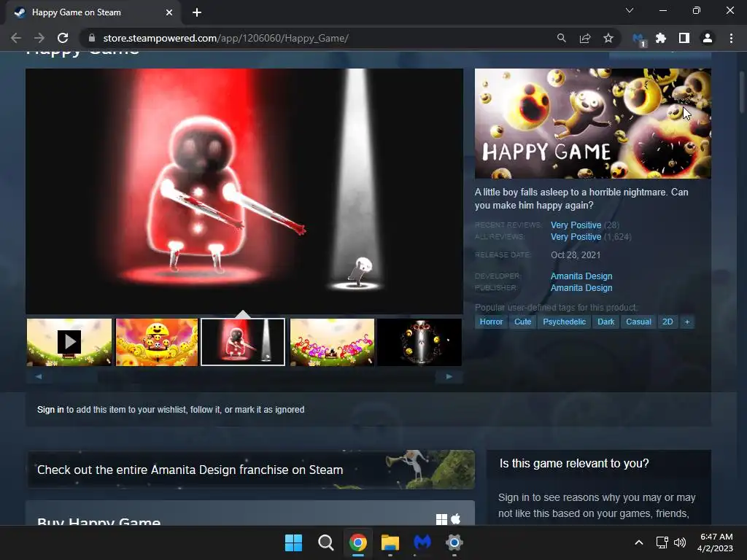Screen dimensions: 747x560
Task: Open the Settings gear in the taskbar
Action: pyautogui.click(x=454, y=542)
